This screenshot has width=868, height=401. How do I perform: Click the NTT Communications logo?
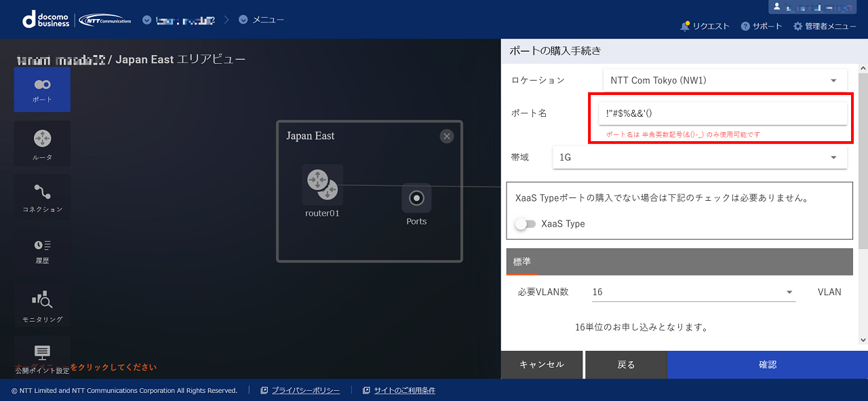tap(105, 20)
